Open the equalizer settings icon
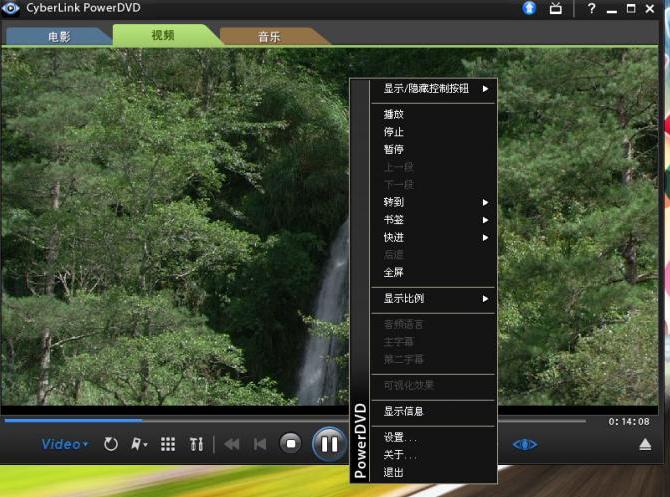This screenshot has width=670, height=497. [196, 444]
